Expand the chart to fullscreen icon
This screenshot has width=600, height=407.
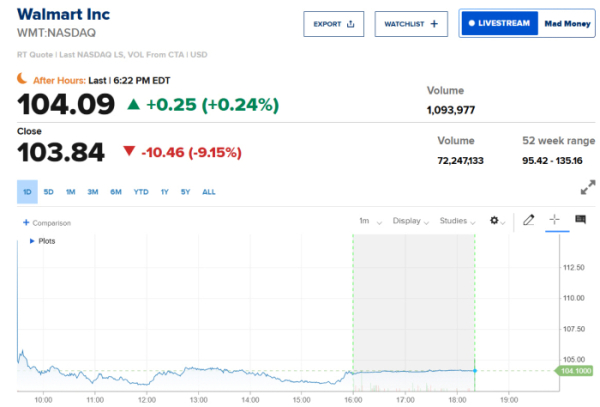(588, 187)
